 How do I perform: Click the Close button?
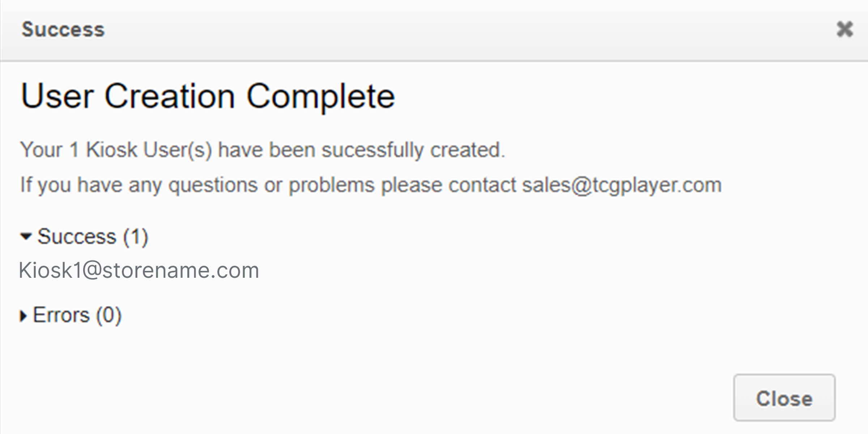pyautogui.click(x=784, y=398)
